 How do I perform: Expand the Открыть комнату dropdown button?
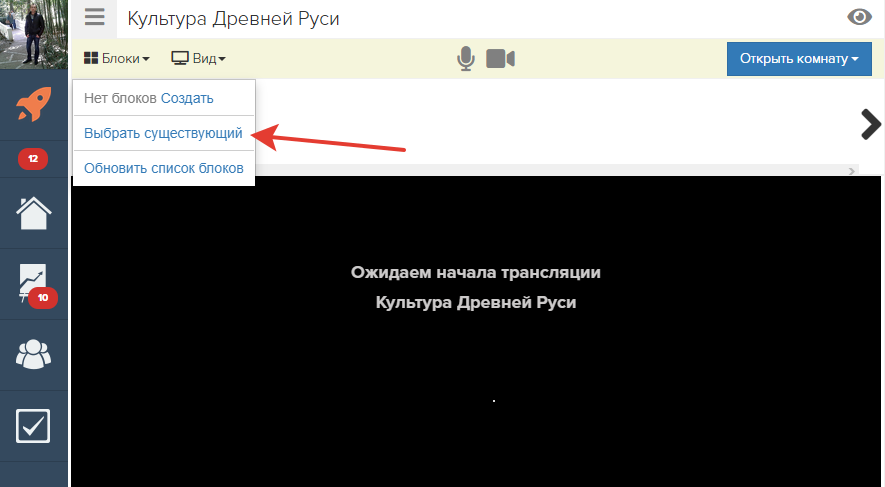click(x=799, y=59)
